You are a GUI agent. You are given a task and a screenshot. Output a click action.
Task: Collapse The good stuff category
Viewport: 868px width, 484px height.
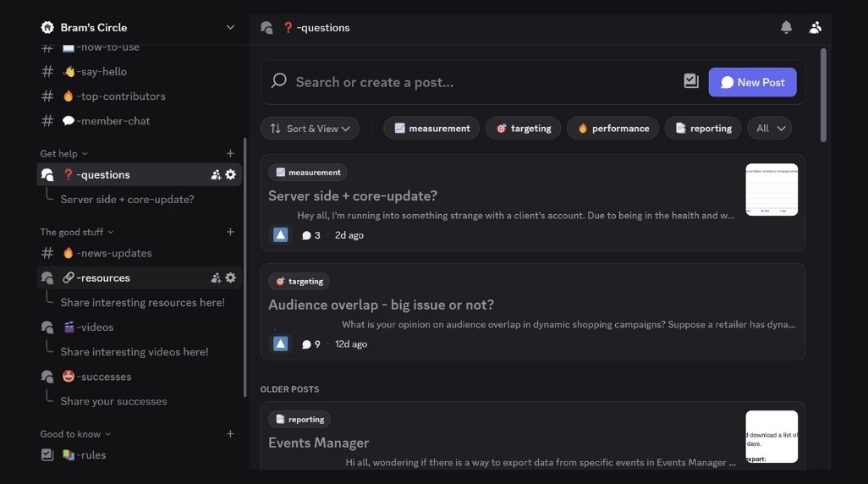pos(76,232)
